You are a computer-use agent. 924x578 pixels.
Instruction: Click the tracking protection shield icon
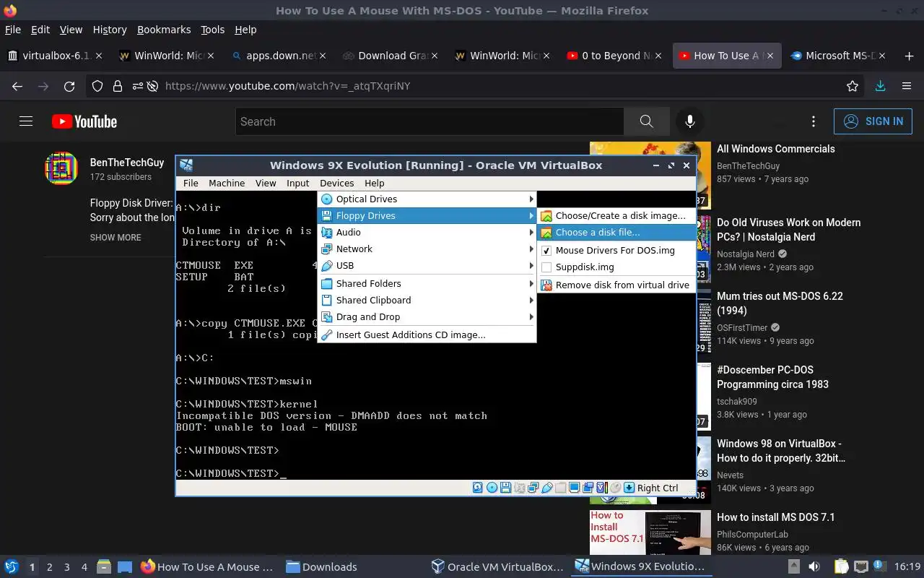(x=97, y=86)
